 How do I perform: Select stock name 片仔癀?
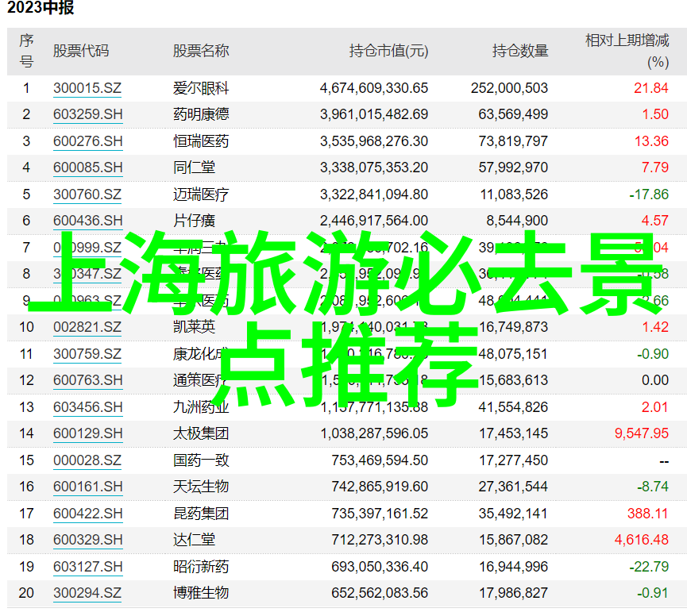click(x=194, y=221)
